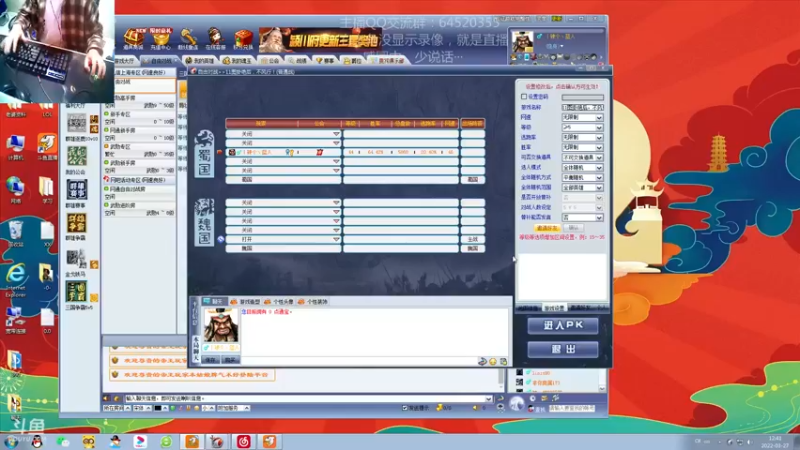
Task: Open the 我的公会 sidebar icon
Action: click(x=77, y=156)
